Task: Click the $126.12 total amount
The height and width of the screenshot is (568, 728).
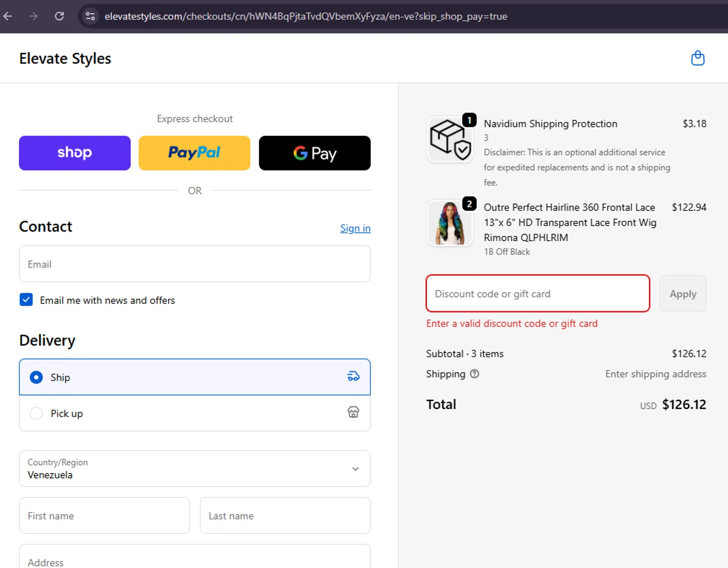Action: pos(684,404)
